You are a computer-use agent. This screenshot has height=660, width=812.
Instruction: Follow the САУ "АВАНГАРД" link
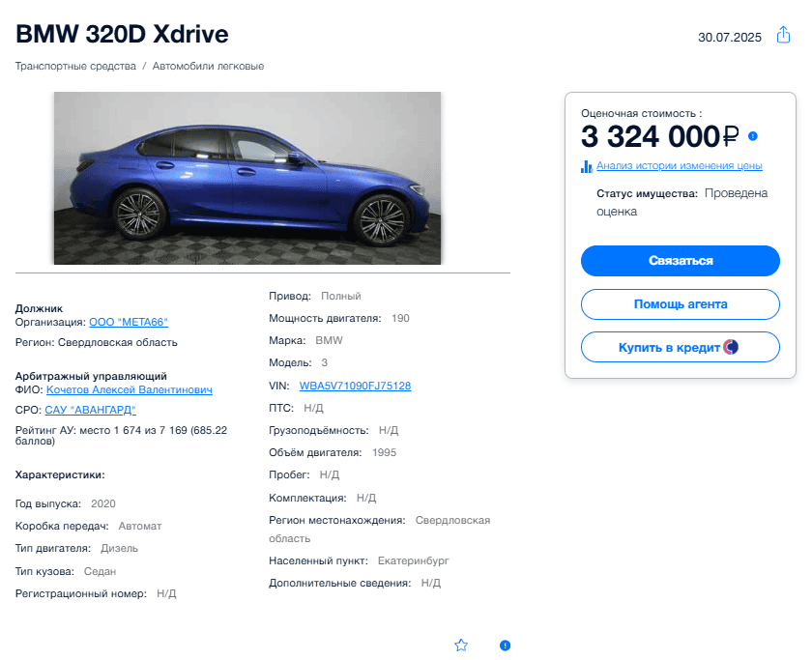[90, 410]
